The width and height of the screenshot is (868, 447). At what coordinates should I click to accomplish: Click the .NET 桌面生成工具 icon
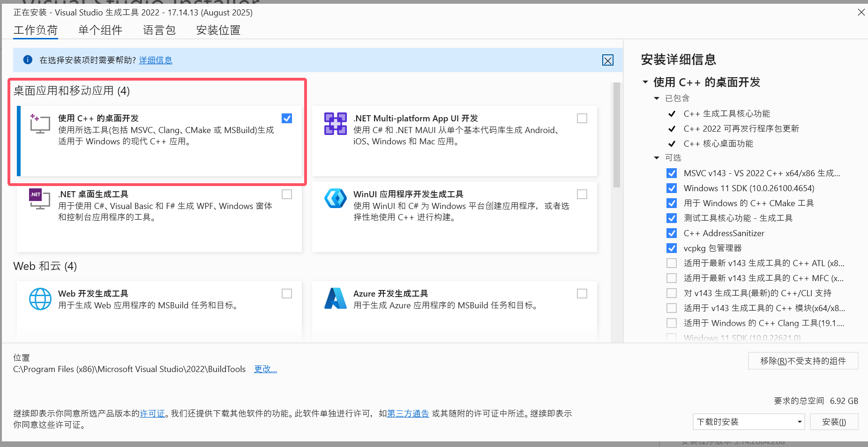coord(40,200)
